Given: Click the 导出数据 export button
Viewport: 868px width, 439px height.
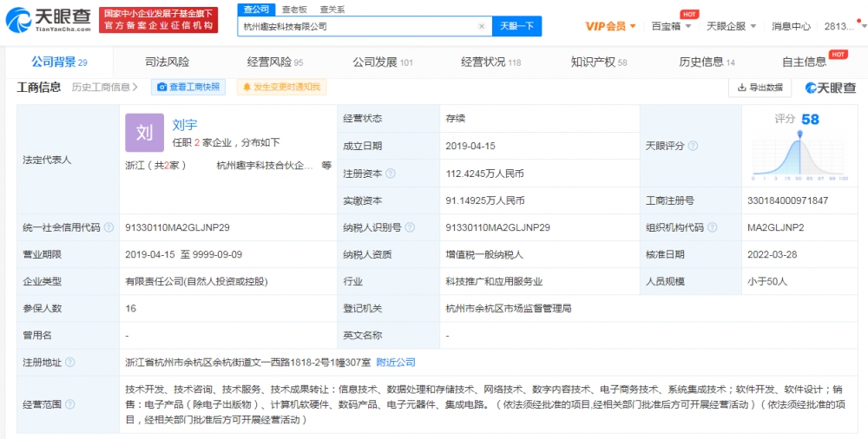Looking at the screenshot, I should pos(759,88).
